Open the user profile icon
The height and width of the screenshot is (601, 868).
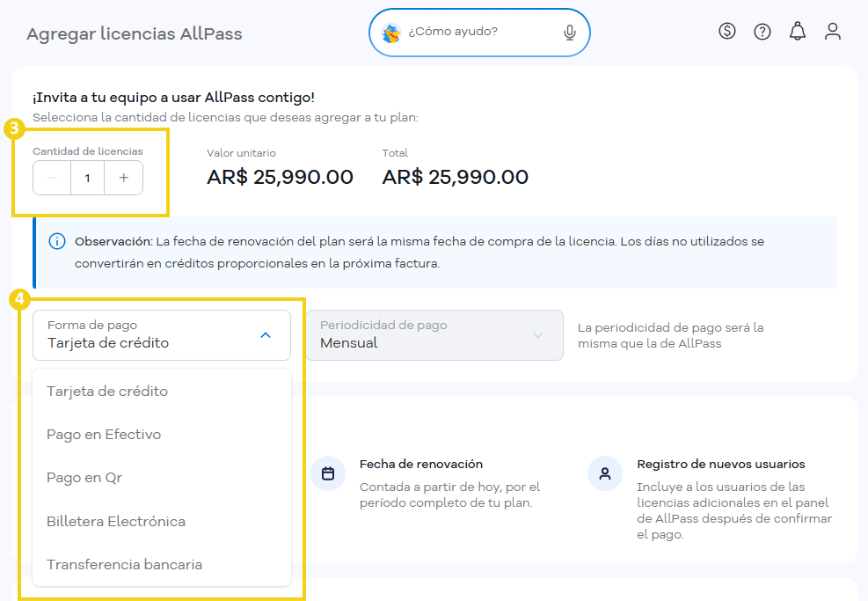tap(833, 31)
